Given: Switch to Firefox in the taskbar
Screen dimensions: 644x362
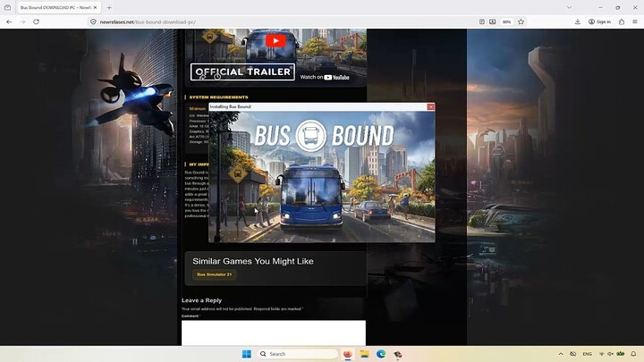Looking at the screenshot, I should pos(347,354).
